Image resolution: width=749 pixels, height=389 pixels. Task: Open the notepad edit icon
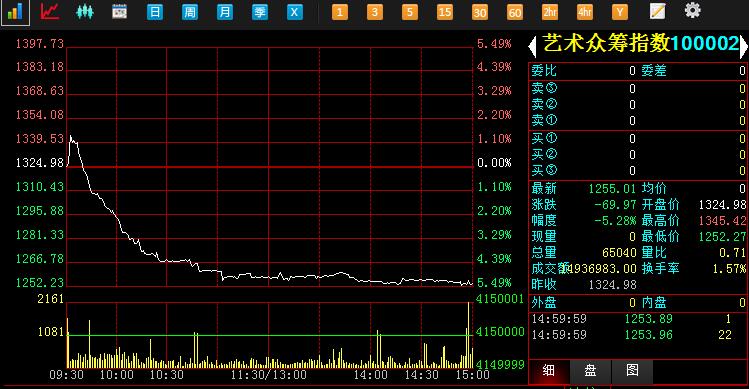click(x=657, y=11)
